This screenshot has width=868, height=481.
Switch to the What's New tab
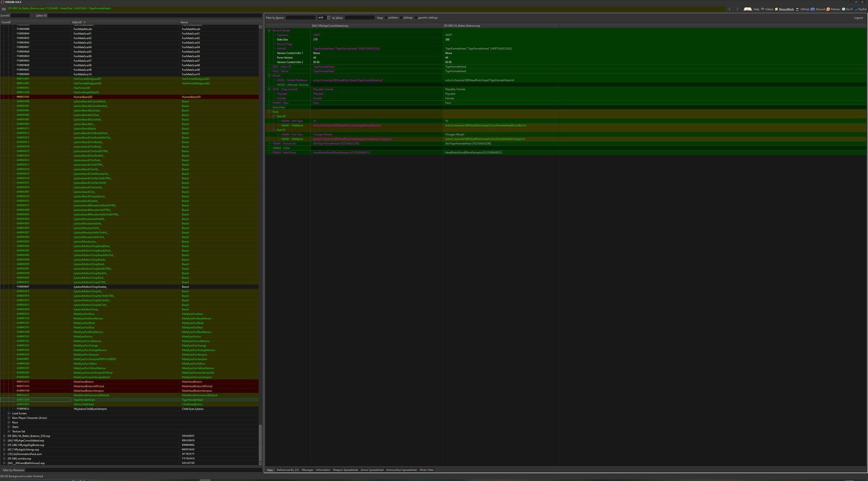426,470
